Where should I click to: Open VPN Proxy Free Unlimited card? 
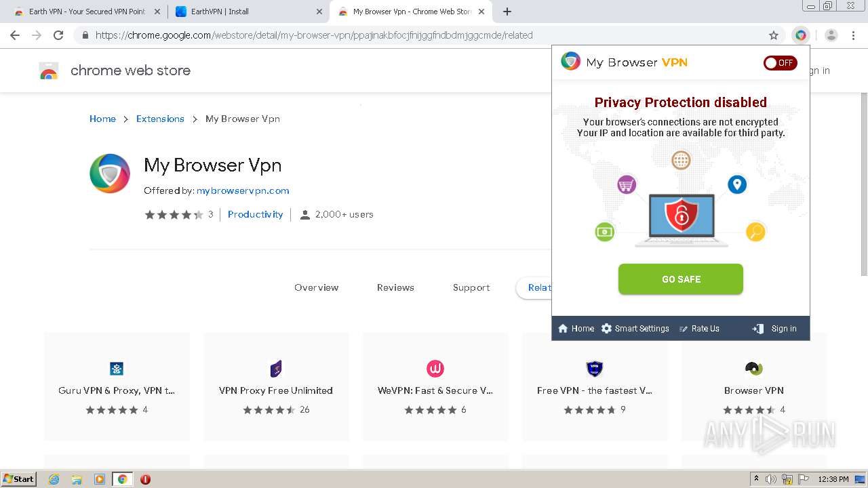click(276, 387)
